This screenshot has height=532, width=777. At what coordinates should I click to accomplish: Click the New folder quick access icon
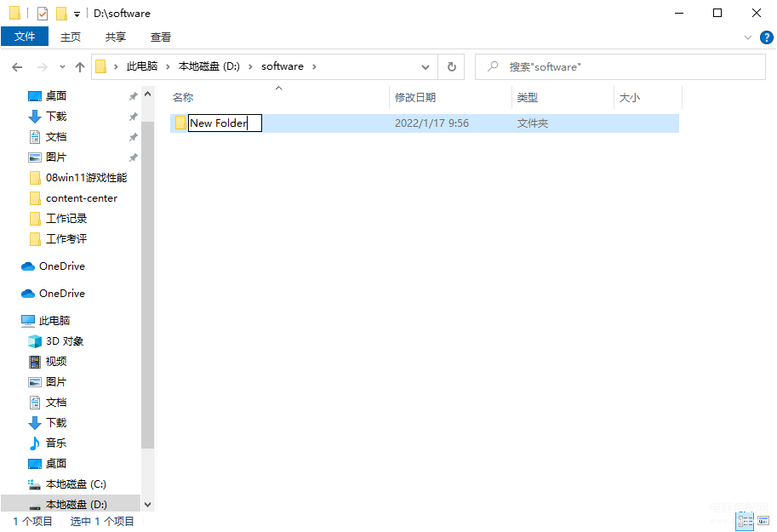coord(61,14)
